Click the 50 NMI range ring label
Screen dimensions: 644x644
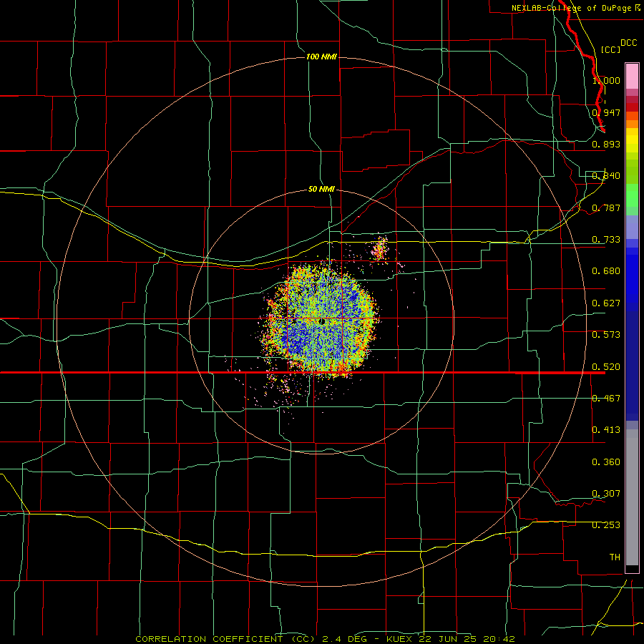(x=321, y=189)
